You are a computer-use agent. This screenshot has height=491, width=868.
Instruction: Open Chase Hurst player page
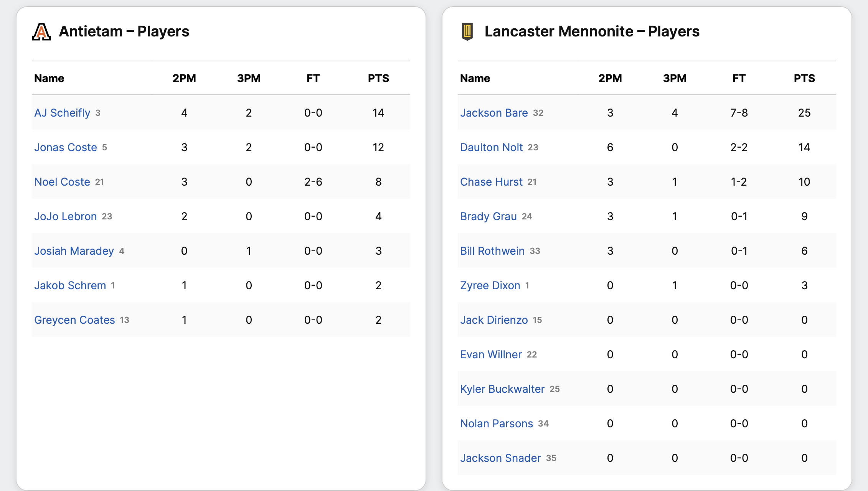[491, 182]
